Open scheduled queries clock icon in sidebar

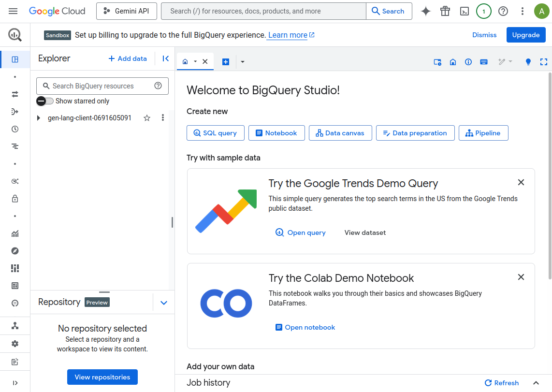point(15,129)
